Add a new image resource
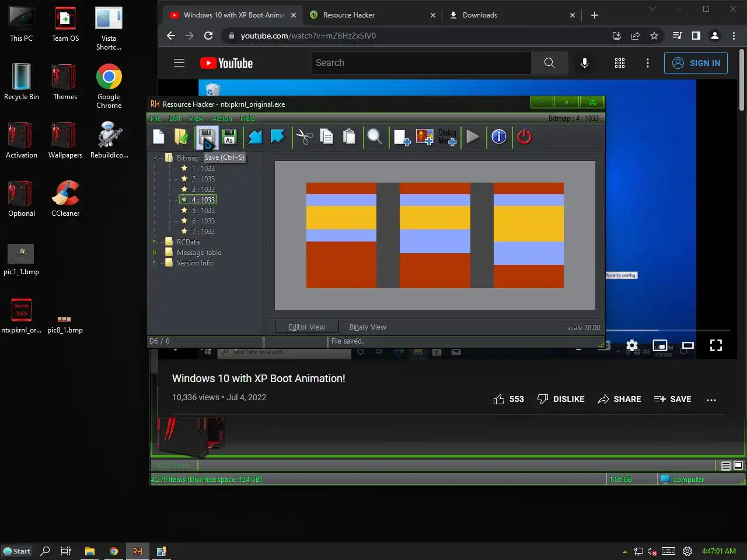 tap(424, 137)
